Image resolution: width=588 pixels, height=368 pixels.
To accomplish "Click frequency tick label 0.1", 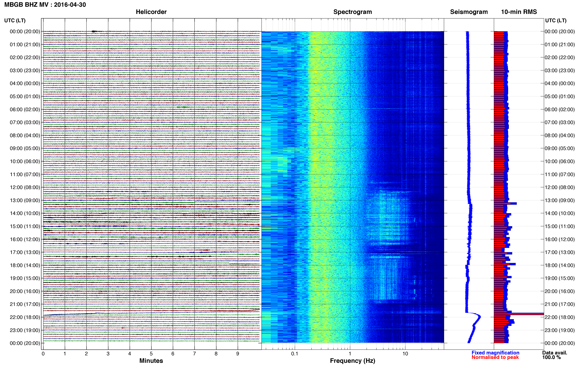I will tap(295, 354).
